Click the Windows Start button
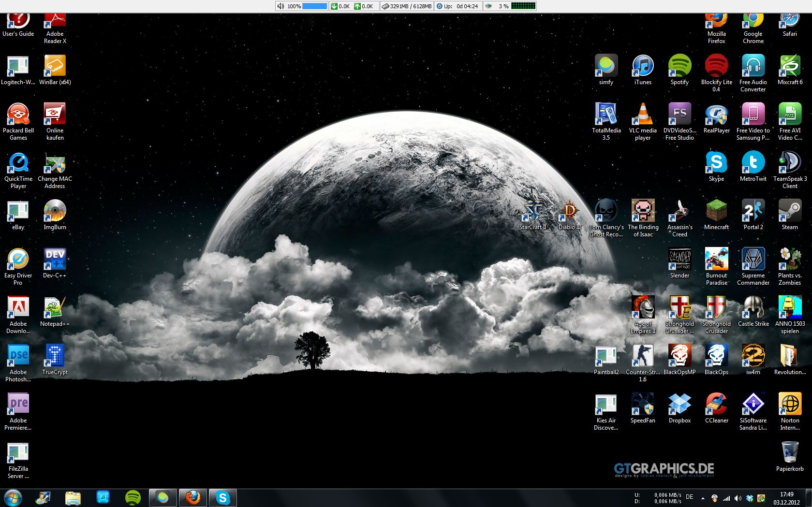The width and height of the screenshot is (812, 507). (13, 497)
